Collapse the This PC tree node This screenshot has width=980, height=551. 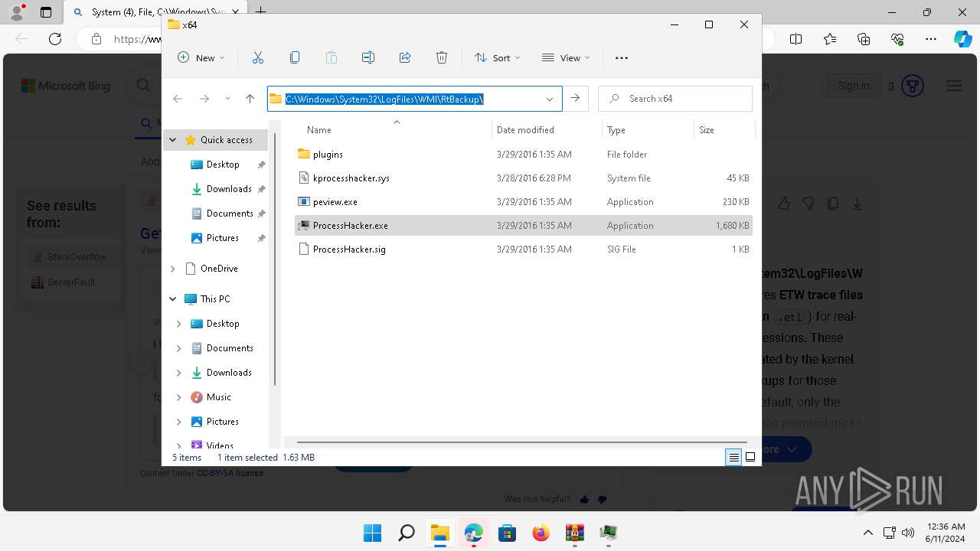click(x=173, y=299)
